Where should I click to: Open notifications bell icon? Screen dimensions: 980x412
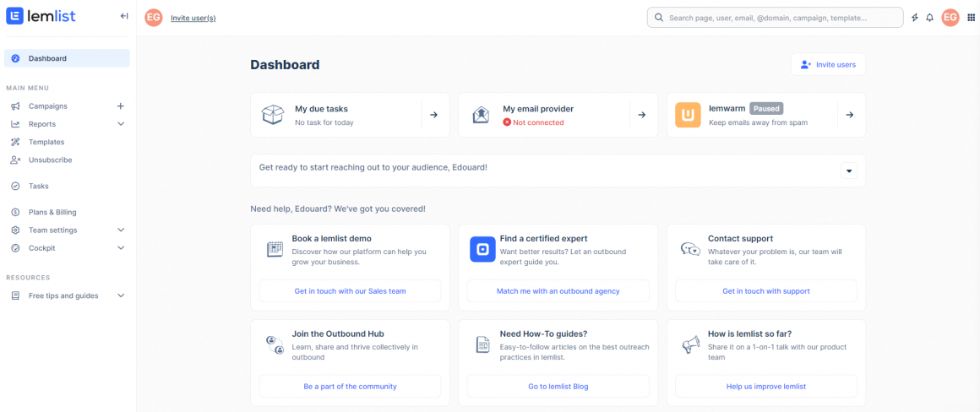930,18
